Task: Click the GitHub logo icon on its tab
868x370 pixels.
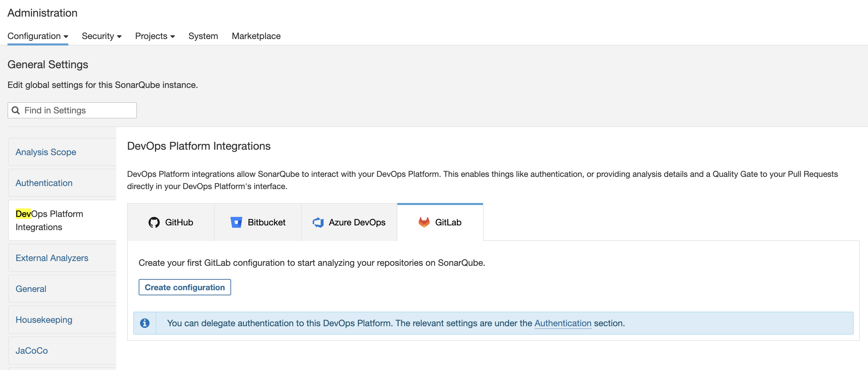Action: point(154,222)
